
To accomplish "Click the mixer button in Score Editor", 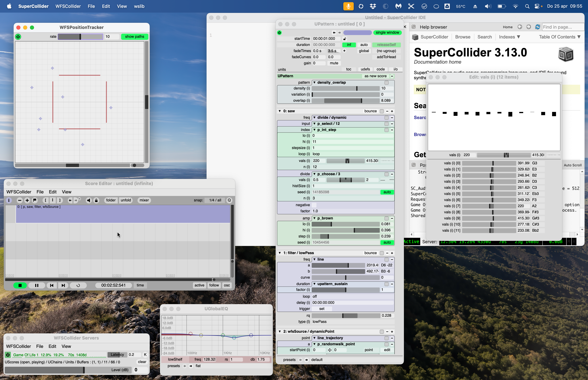I will (144, 200).
